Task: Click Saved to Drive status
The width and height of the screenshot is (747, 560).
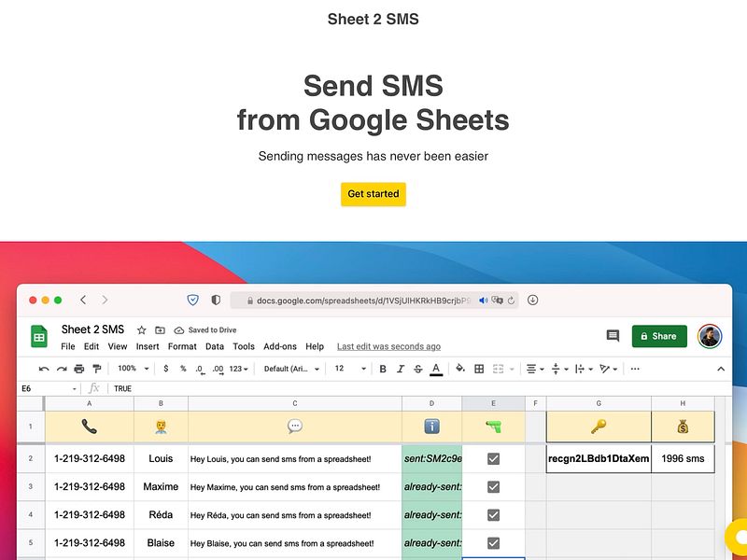Action: pyautogui.click(x=205, y=330)
